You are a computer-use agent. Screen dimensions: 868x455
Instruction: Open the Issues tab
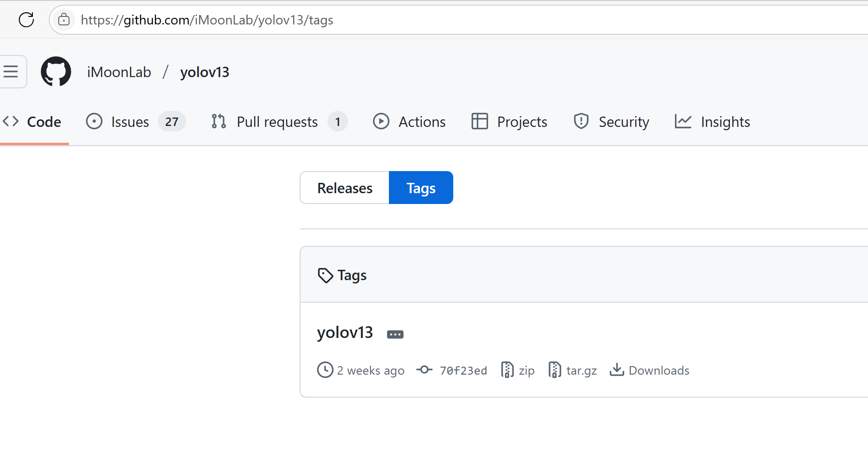(x=136, y=122)
